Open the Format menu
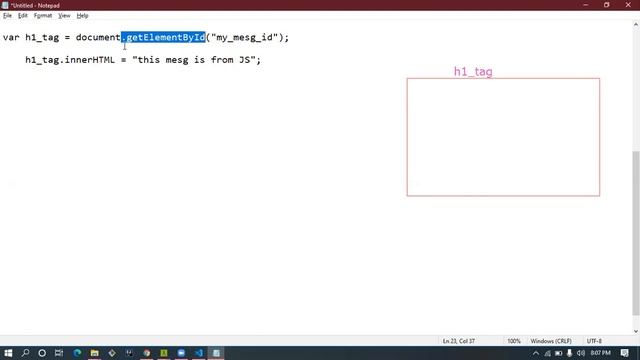The height and width of the screenshot is (360, 640). tap(43, 16)
